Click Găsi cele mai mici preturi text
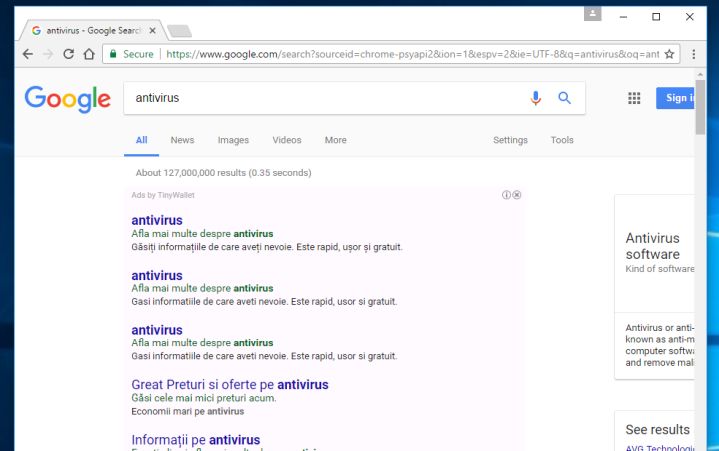This screenshot has height=451, width=719. pyautogui.click(x=204, y=398)
